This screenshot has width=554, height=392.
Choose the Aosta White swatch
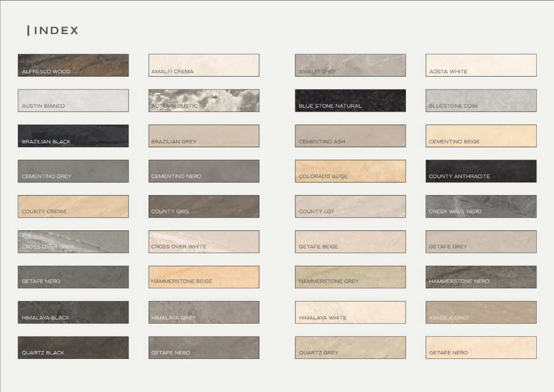481,65
